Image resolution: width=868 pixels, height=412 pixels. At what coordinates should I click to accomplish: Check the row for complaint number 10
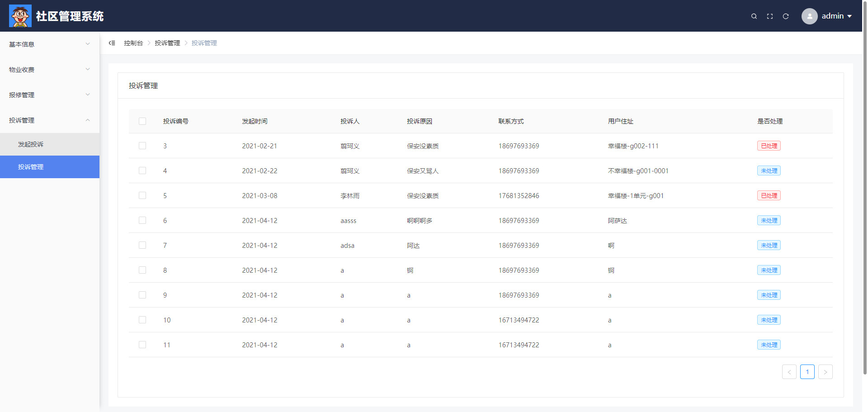tap(142, 320)
